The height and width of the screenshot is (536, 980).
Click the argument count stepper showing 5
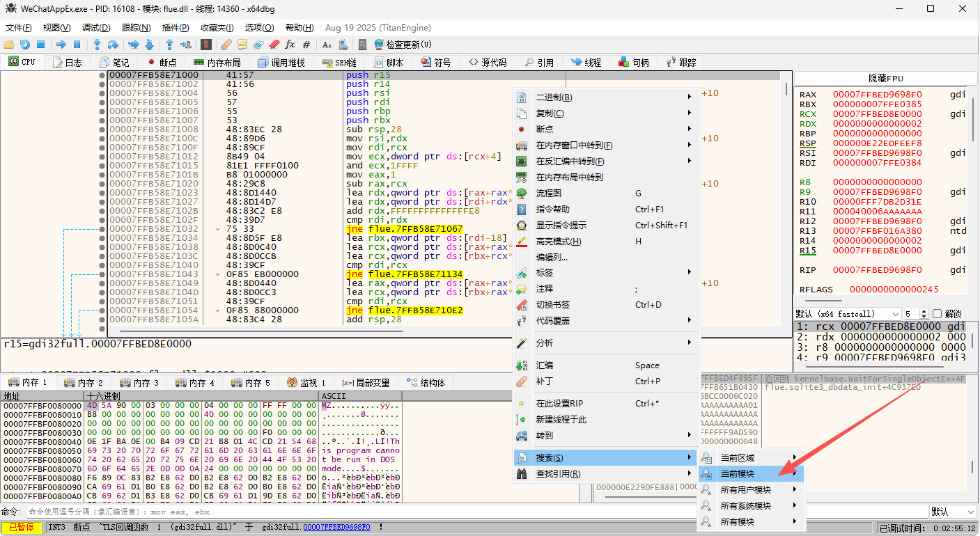coord(916,314)
